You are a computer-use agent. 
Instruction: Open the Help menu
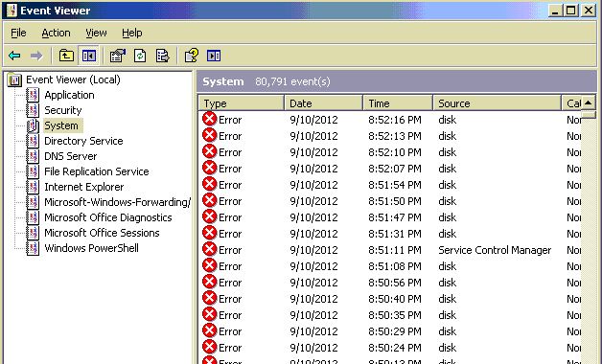pos(132,33)
